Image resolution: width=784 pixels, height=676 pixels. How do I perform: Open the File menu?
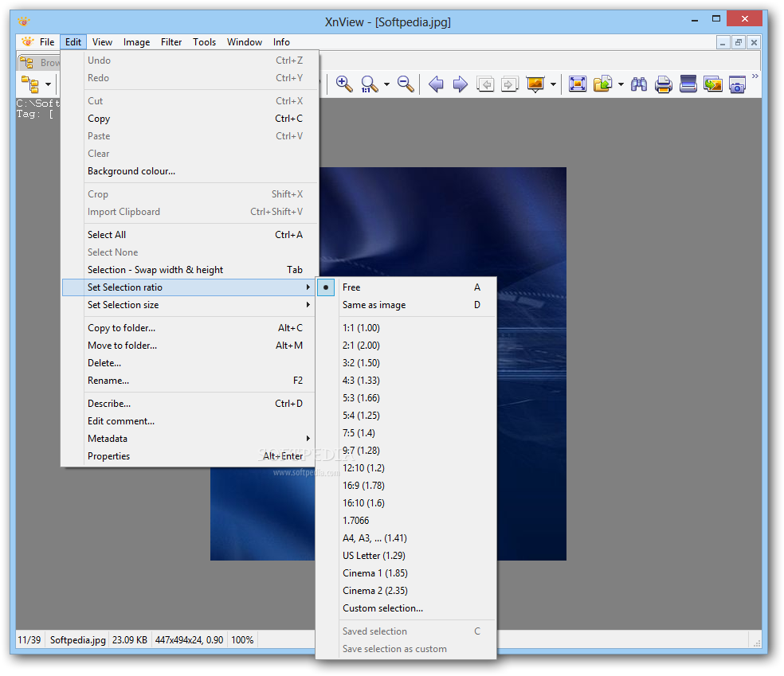click(47, 42)
